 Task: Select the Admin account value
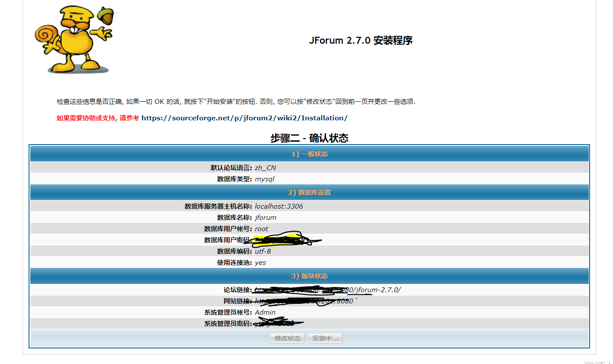point(265,312)
